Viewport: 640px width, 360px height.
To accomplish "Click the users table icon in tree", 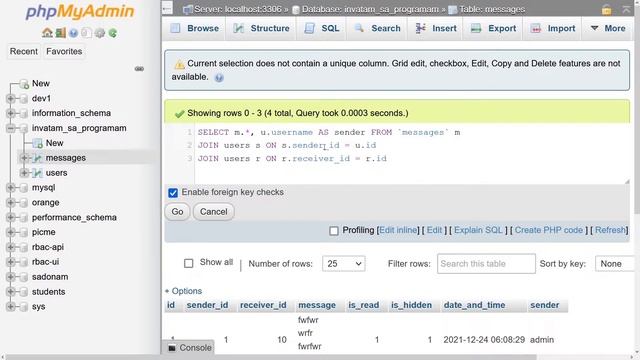I will point(38,173).
